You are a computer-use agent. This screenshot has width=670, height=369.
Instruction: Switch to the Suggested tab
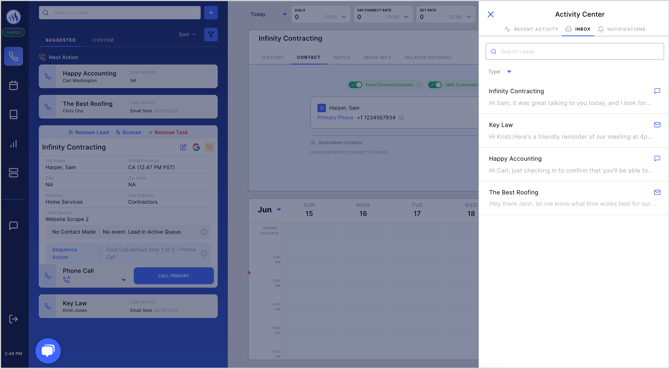pos(61,40)
